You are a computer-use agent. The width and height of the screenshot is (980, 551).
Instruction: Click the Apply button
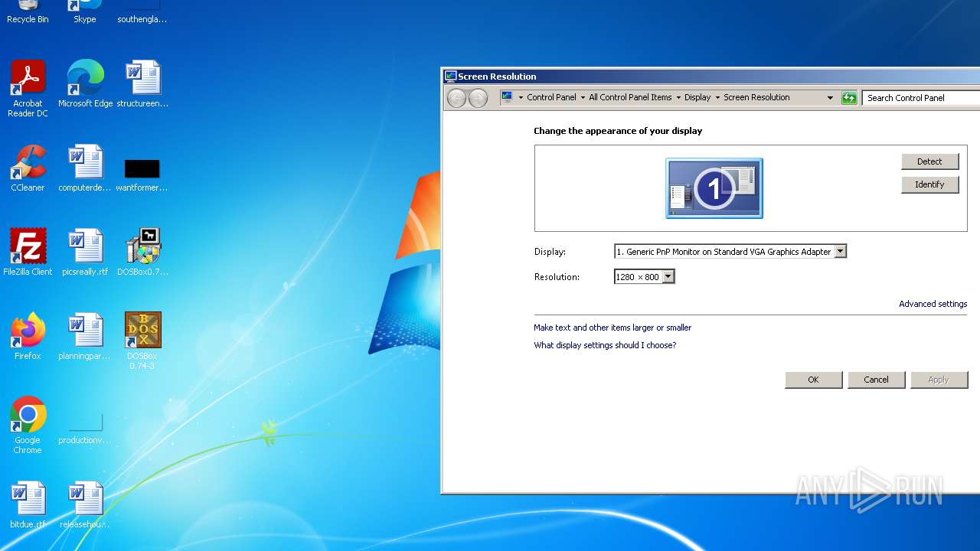[939, 380]
